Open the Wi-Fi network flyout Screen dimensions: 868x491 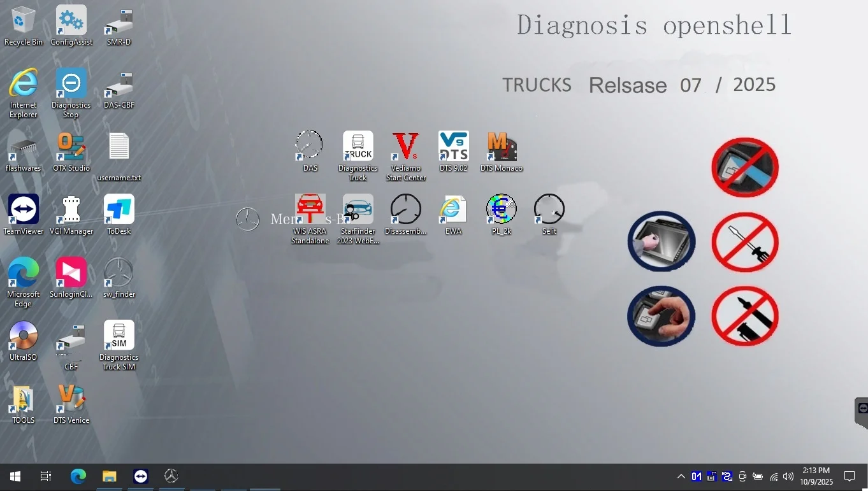pyautogui.click(x=774, y=476)
